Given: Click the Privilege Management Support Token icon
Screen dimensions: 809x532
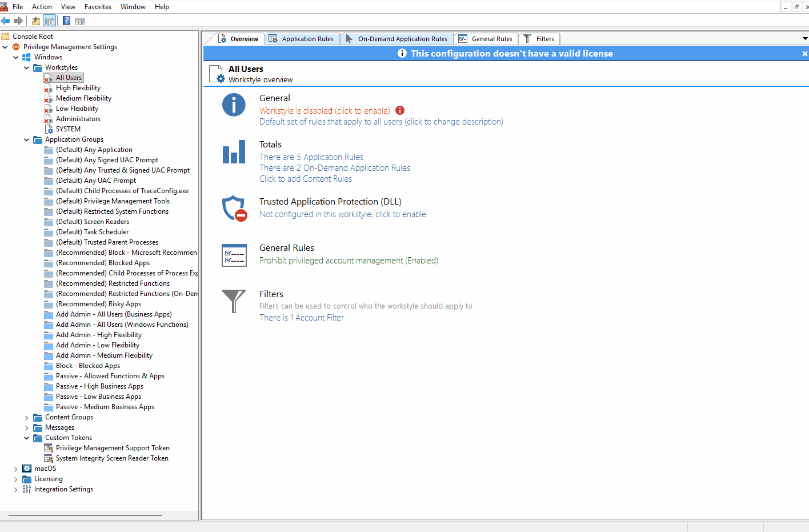Looking at the screenshot, I should point(49,448).
